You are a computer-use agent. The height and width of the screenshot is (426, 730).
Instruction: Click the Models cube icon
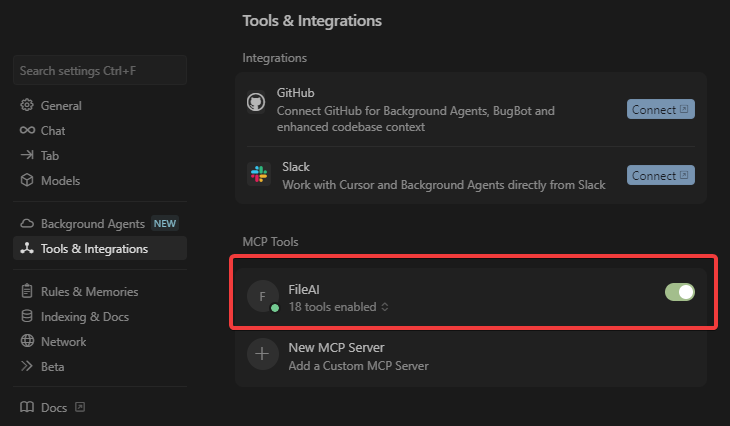[27, 181]
